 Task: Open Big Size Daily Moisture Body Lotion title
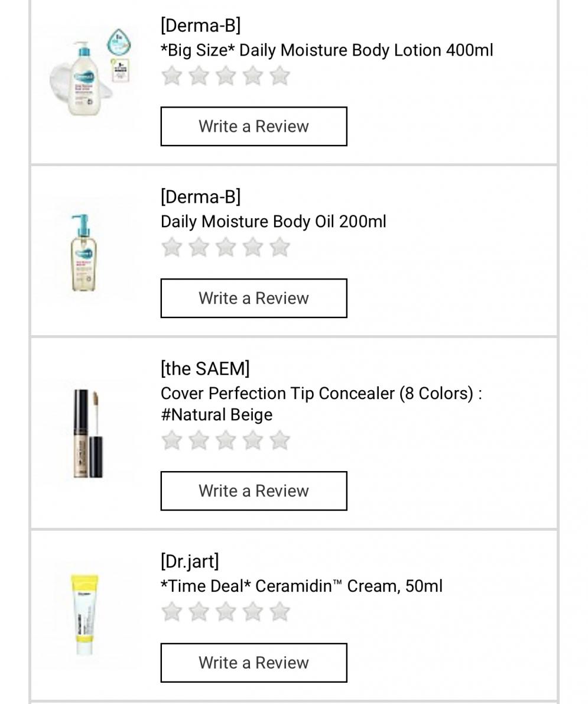[x=326, y=50]
